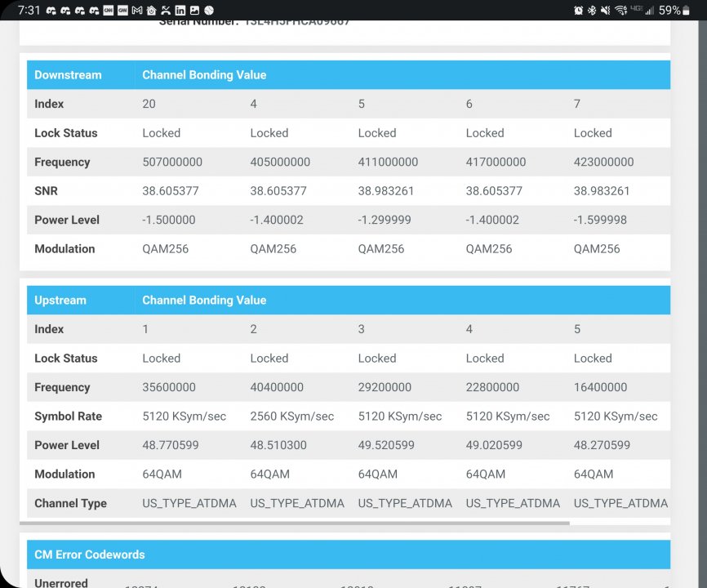707x588 pixels.
Task: Tap the baseball notification icon
Action: coord(209,11)
